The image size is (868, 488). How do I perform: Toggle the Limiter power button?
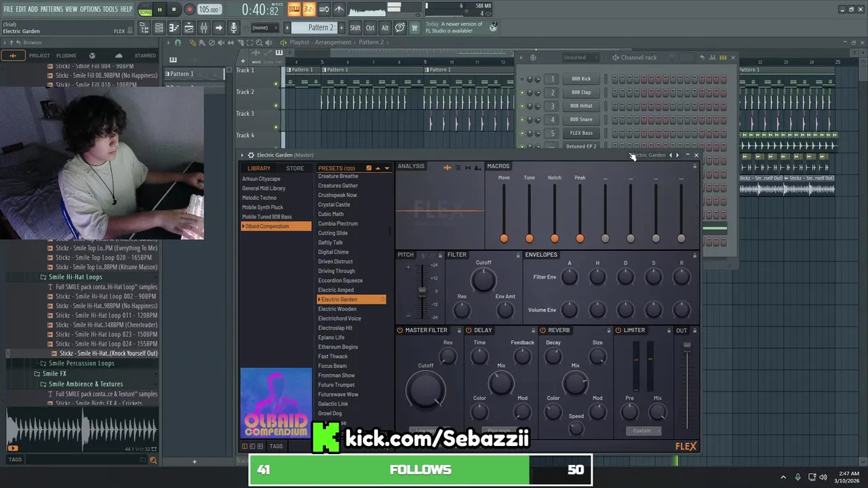click(x=618, y=331)
